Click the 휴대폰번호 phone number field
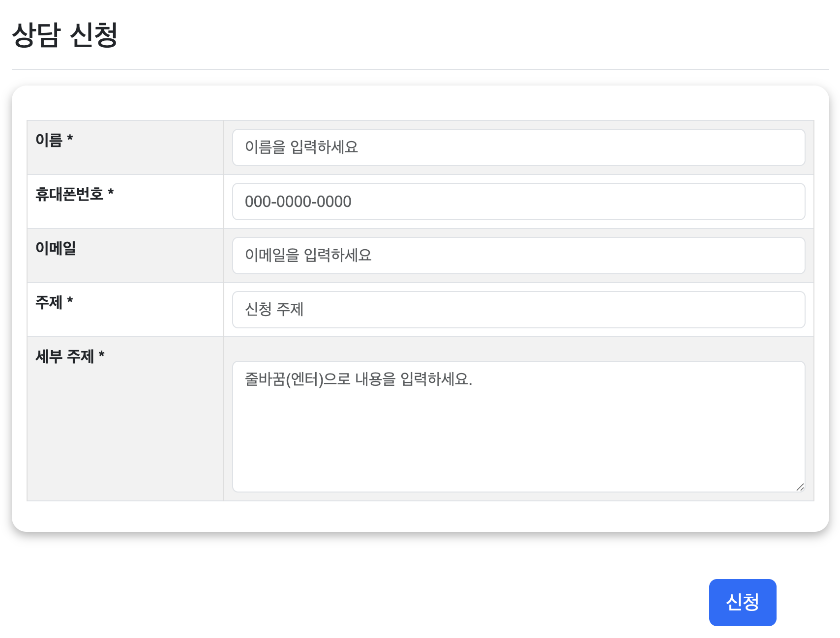This screenshot has width=840, height=638. [518, 202]
